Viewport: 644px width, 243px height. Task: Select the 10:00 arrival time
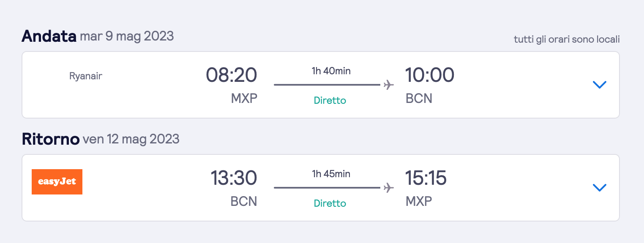tap(430, 76)
